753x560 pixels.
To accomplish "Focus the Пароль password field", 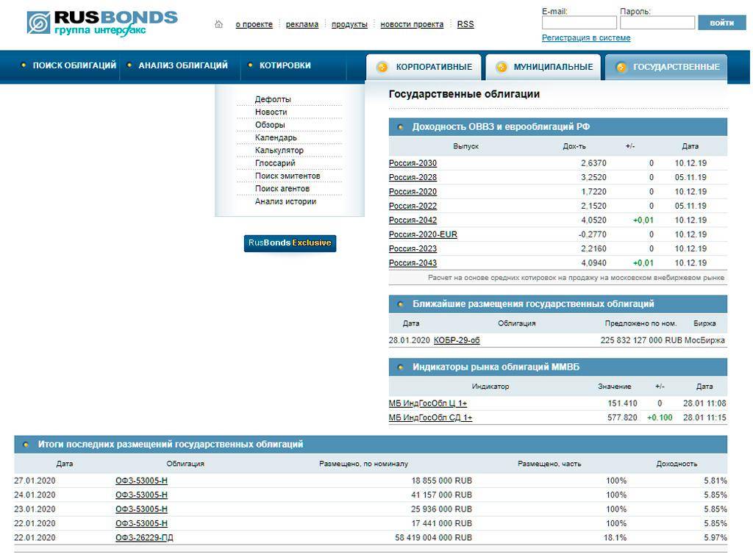I will 657,23.
